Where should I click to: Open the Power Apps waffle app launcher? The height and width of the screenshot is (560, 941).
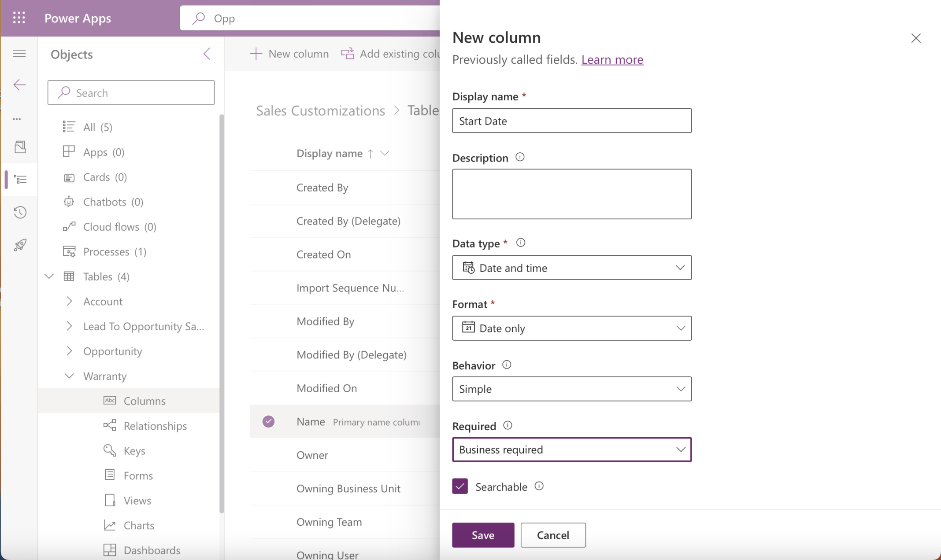[x=19, y=18]
